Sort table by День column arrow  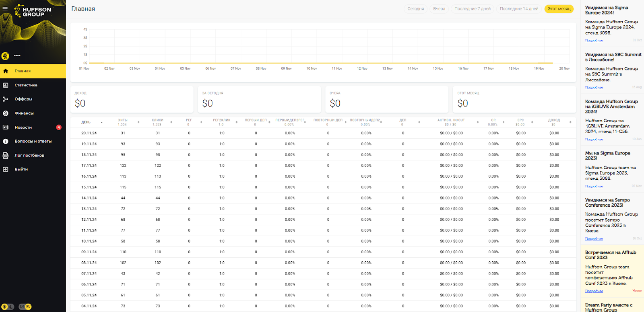[102, 122]
